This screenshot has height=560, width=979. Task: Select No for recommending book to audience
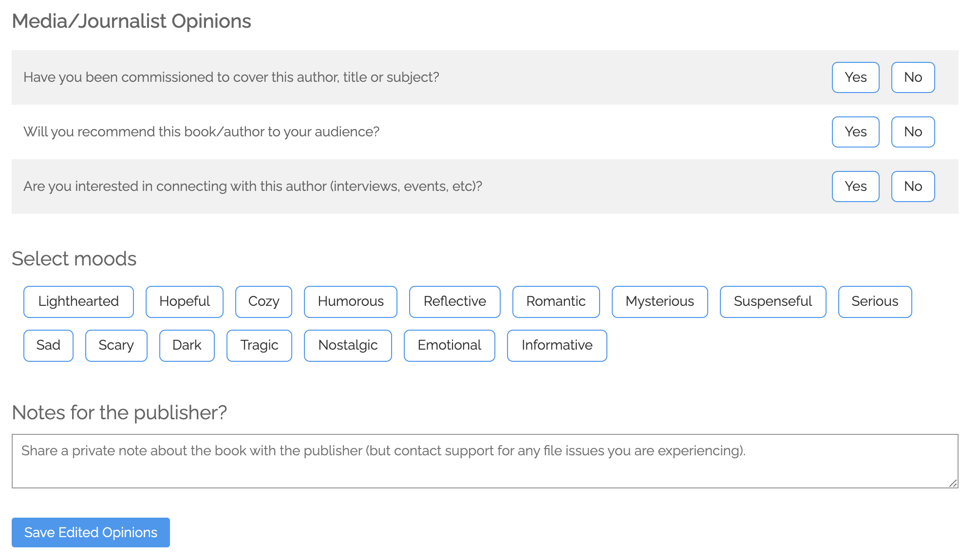coord(913,132)
